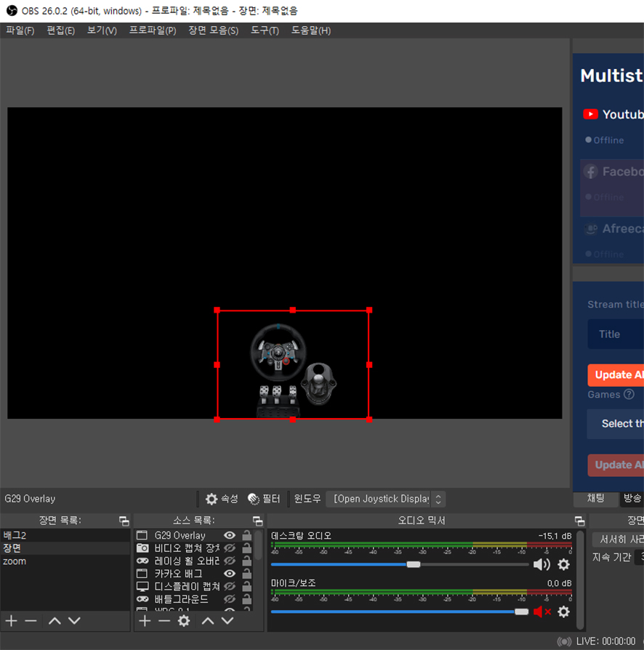Click the gamepad icon of 레이싱 휠 오버레이 source
644x650 pixels.
(x=142, y=561)
